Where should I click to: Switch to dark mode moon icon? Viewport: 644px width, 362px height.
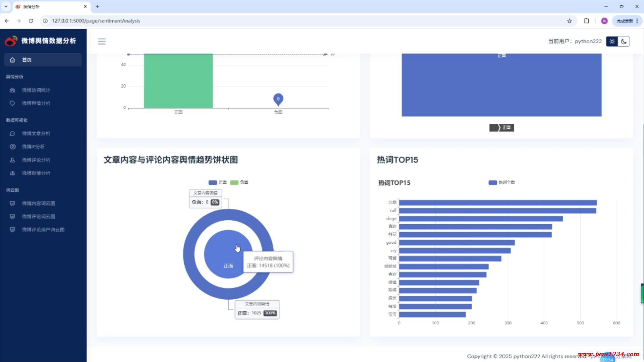pyautogui.click(x=624, y=42)
